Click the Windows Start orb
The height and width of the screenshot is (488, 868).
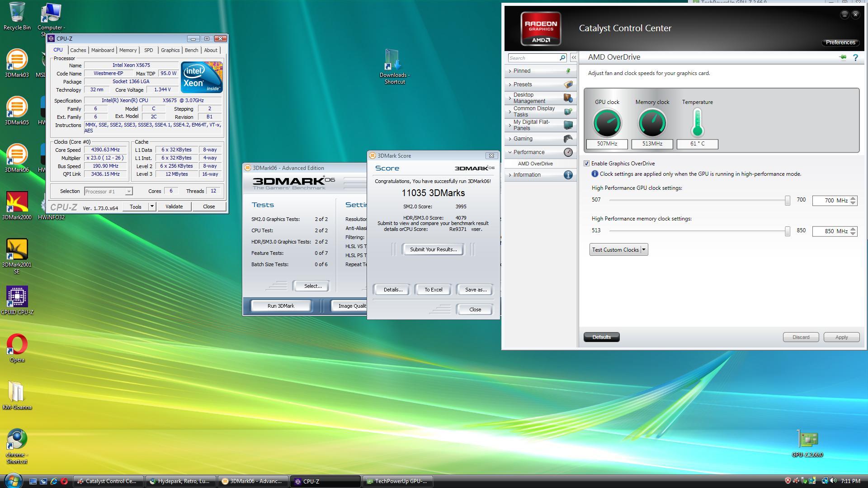point(13,481)
